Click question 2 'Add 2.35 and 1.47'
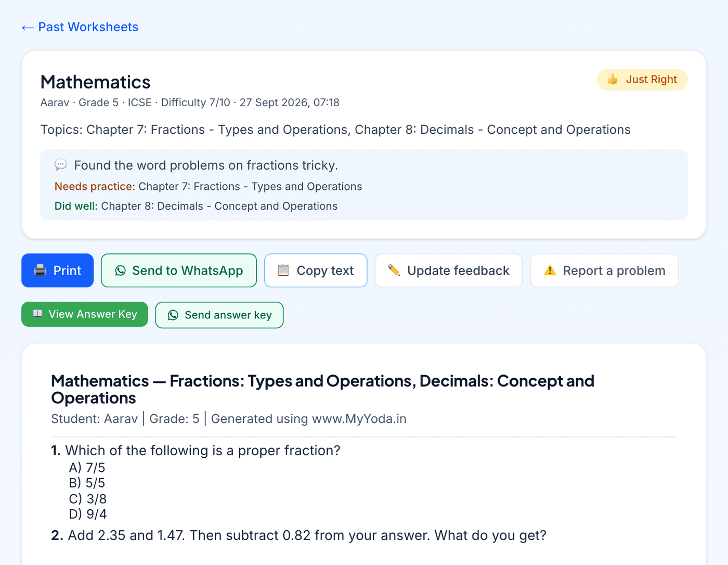 click(298, 535)
